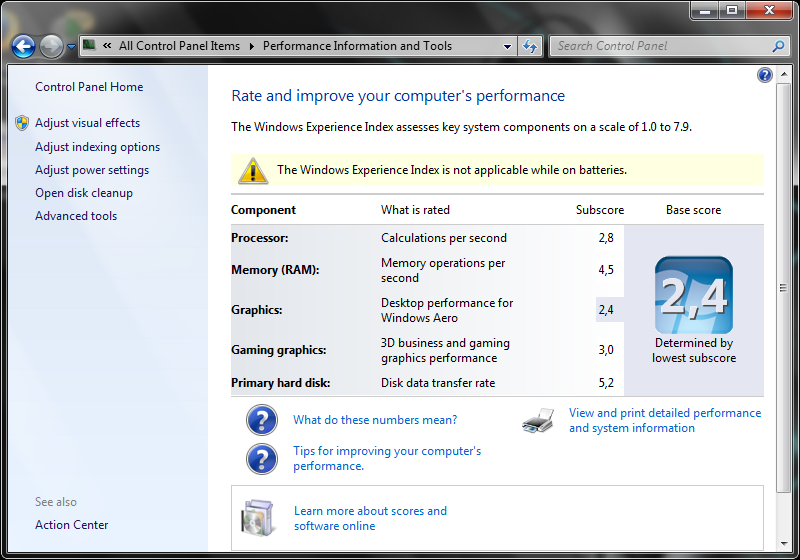The height and width of the screenshot is (560, 800).
Task: Click Disk data transfer rate text
Action: pyautogui.click(x=438, y=383)
